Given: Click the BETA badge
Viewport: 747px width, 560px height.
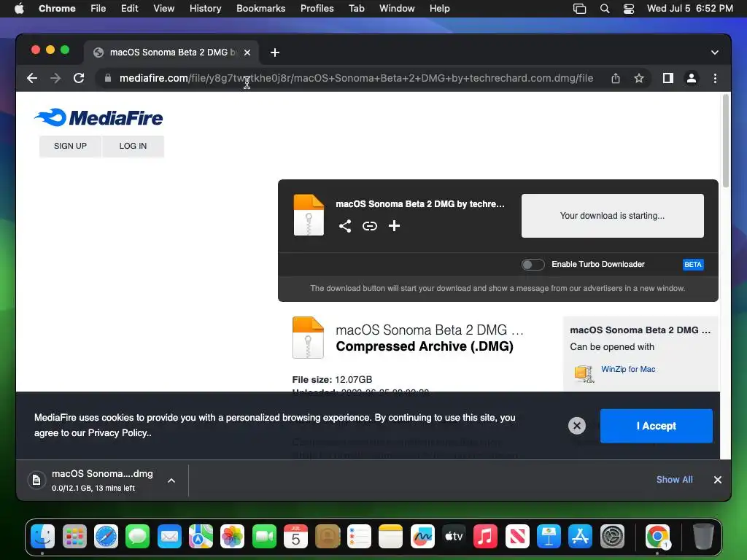Looking at the screenshot, I should pos(693,264).
